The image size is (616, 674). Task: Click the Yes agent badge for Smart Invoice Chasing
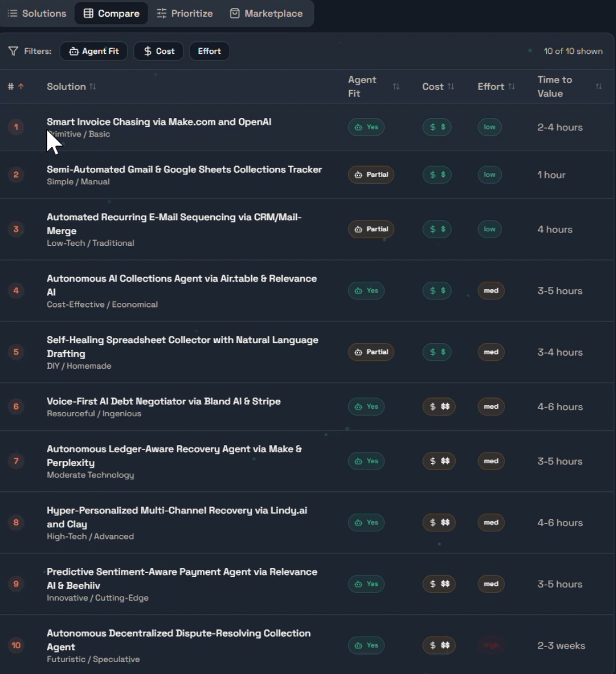click(366, 127)
